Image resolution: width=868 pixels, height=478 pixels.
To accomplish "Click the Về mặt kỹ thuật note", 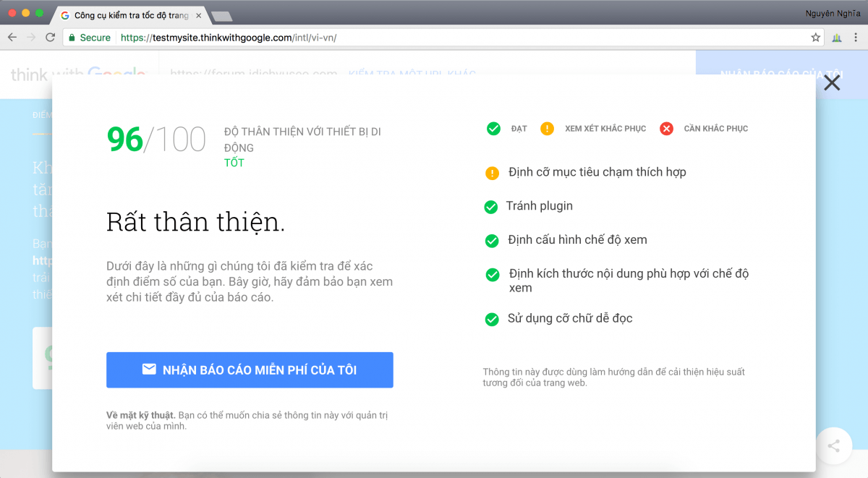I will (x=247, y=421).
